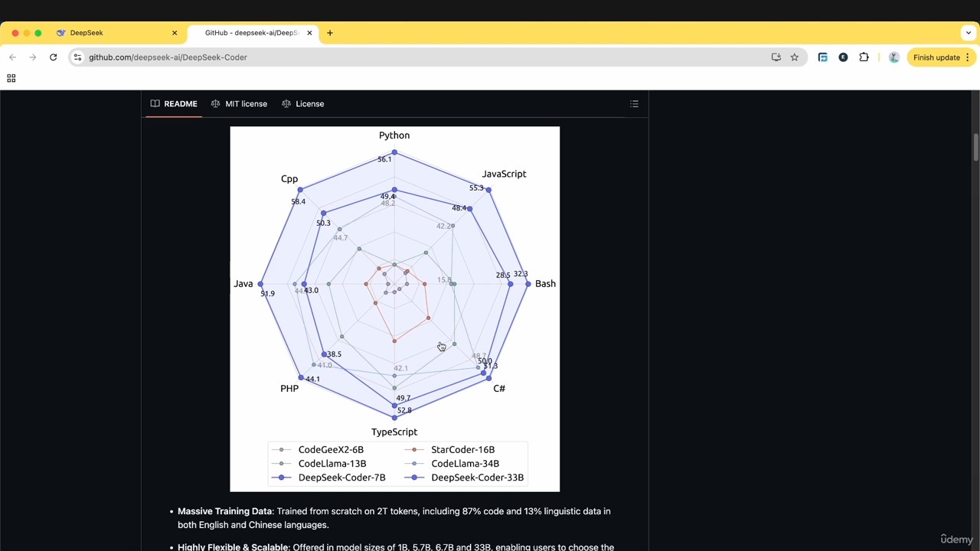
Task: Click the 'DeepSeek-Coder-33B' legend entry
Action: coord(477,478)
